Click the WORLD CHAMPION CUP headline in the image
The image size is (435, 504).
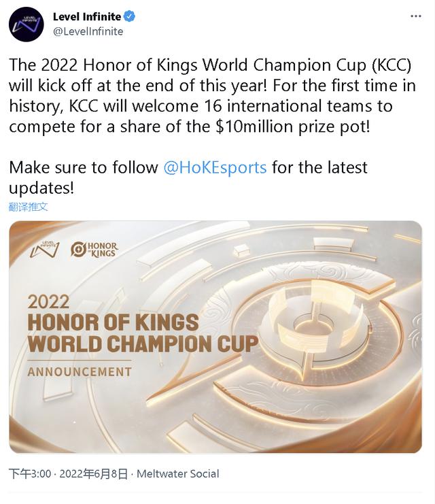[143, 343]
